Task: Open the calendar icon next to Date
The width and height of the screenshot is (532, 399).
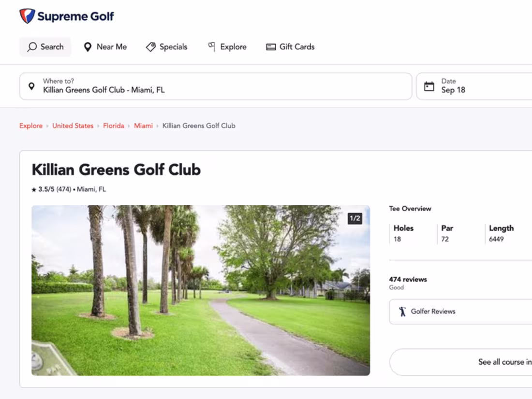Action: pyautogui.click(x=429, y=86)
